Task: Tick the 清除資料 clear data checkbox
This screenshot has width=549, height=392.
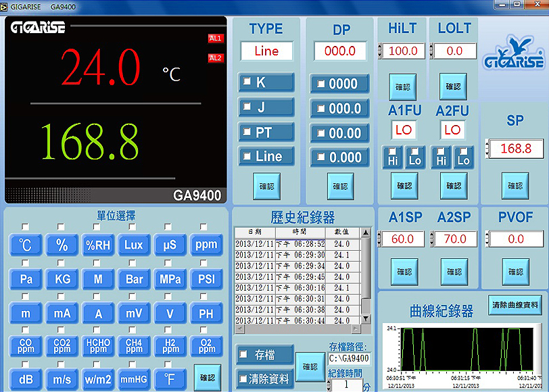Action: click(x=243, y=378)
